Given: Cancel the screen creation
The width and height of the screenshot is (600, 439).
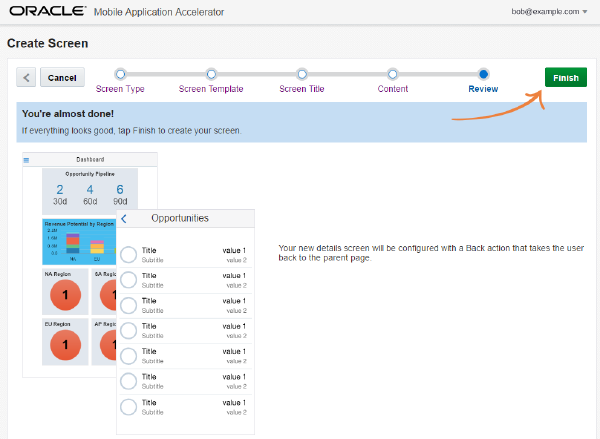Looking at the screenshot, I should click(x=62, y=78).
